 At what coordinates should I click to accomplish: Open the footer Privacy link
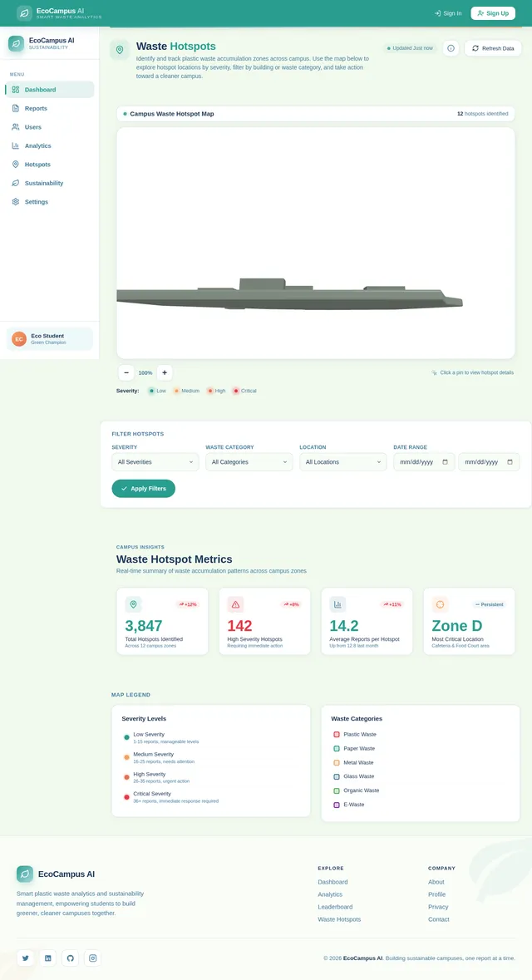pos(438,907)
